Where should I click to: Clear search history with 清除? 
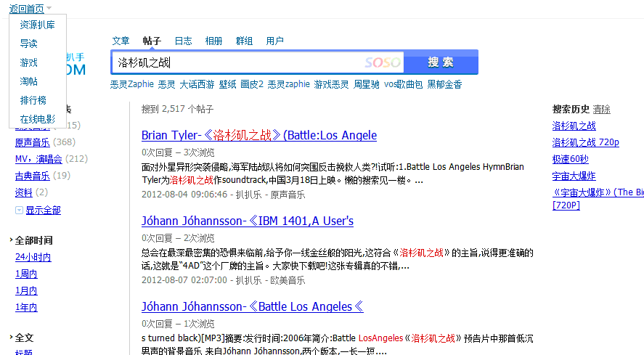[x=602, y=110]
